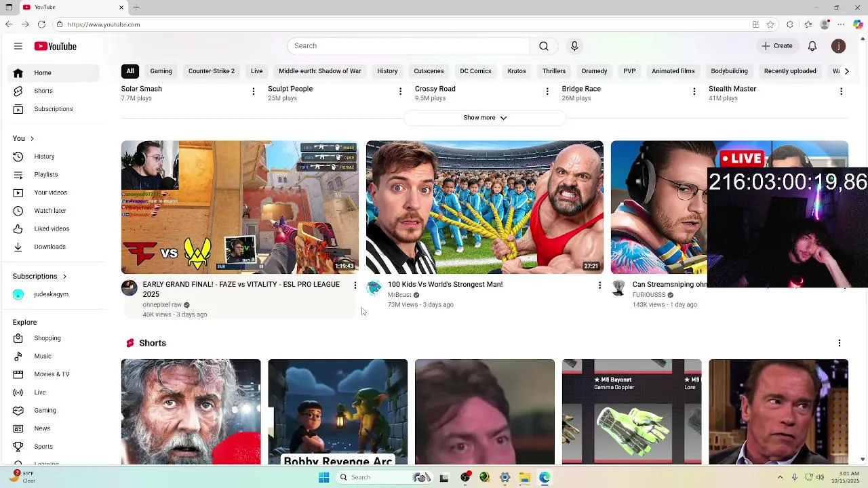Open Shopping under Explore
Viewport: 868px width, 488px height.
pyautogui.click(x=54, y=338)
